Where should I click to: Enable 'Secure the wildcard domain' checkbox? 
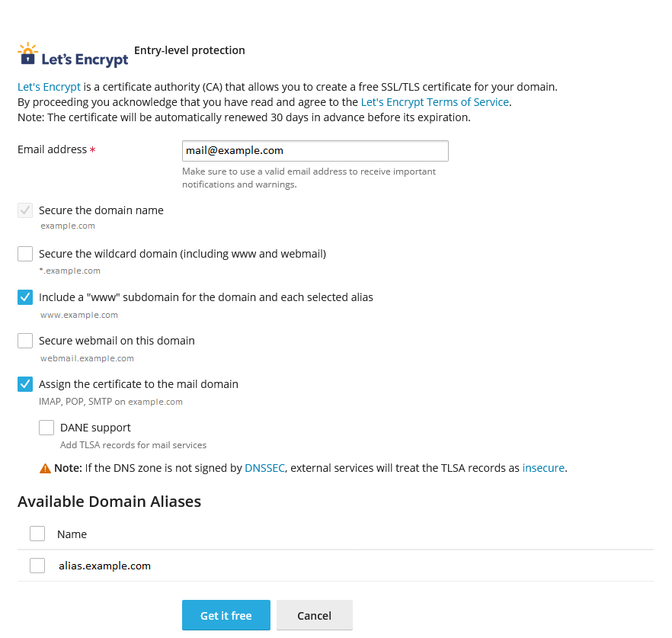[24, 253]
